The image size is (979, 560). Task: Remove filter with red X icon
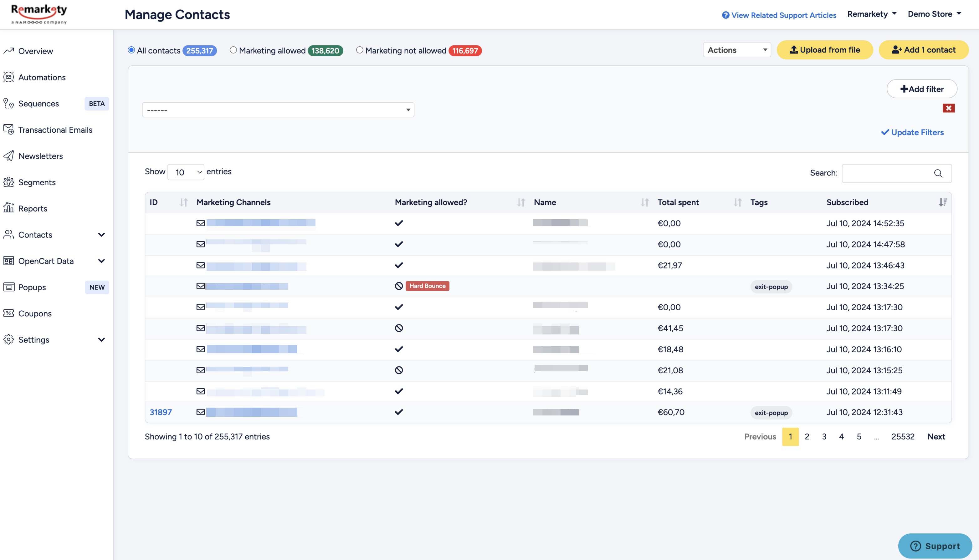949,108
